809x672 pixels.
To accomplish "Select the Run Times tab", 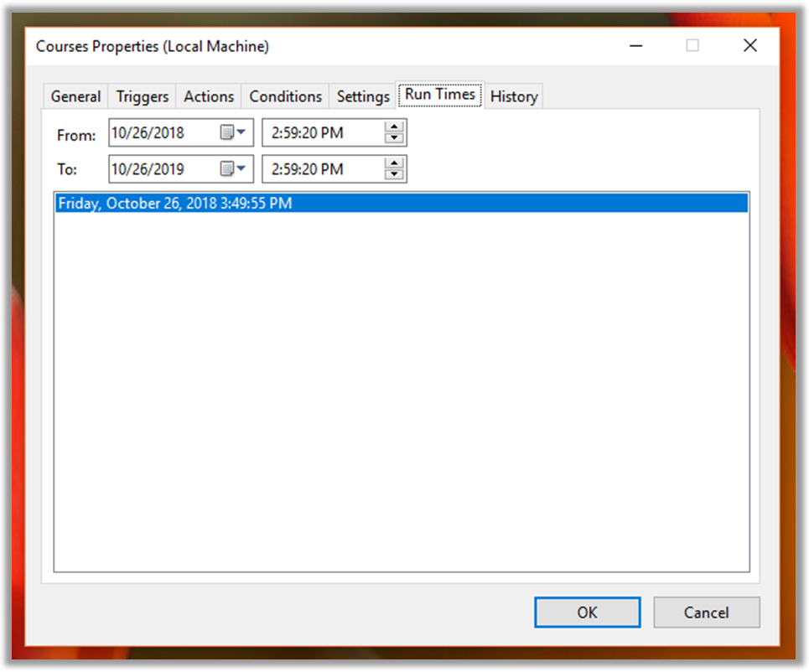I will click(x=439, y=95).
